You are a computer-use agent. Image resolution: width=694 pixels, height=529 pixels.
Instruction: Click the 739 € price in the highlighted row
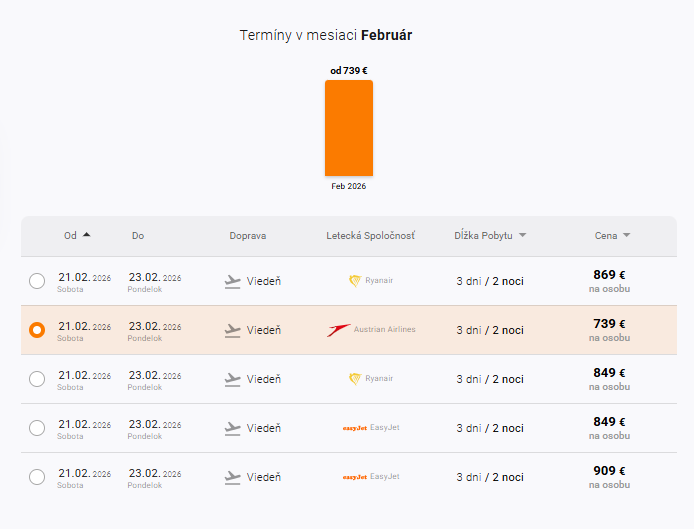(x=608, y=324)
